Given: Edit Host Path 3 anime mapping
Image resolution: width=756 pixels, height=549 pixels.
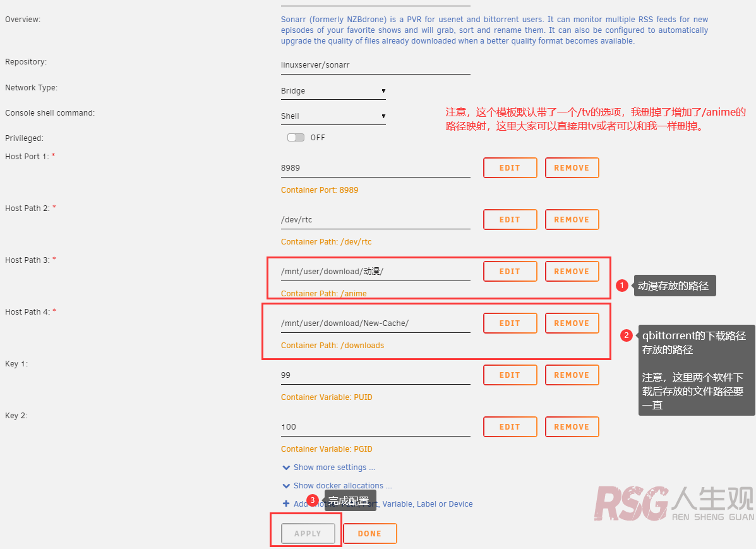Looking at the screenshot, I should tap(510, 272).
